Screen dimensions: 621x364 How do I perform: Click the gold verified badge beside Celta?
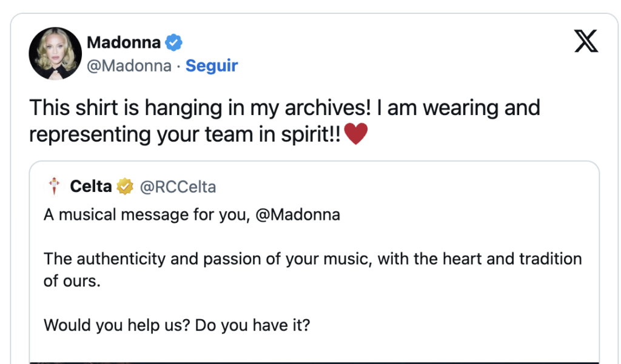coord(125,187)
